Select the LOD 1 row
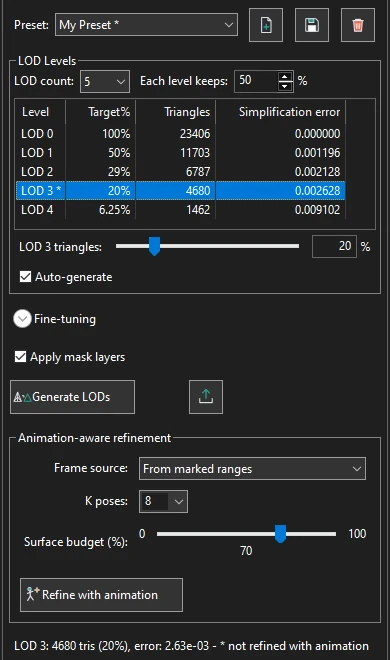The height and width of the screenshot is (660, 390). point(180,153)
